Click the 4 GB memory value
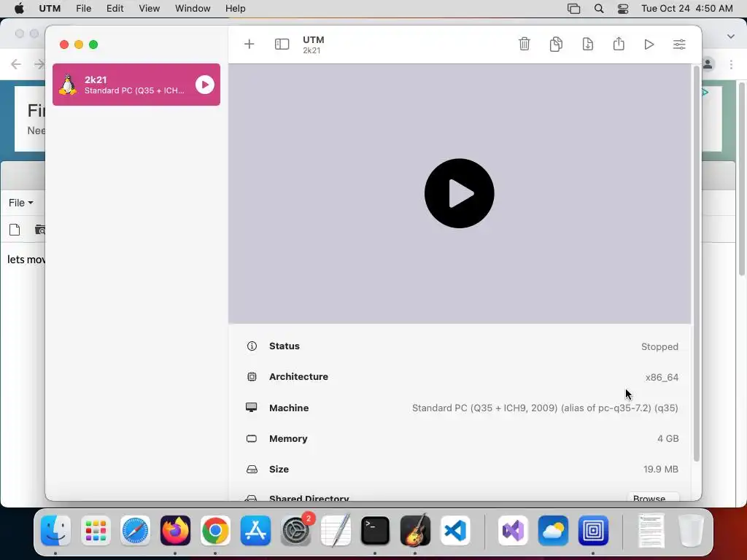The height and width of the screenshot is (560, 747). (x=668, y=438)
